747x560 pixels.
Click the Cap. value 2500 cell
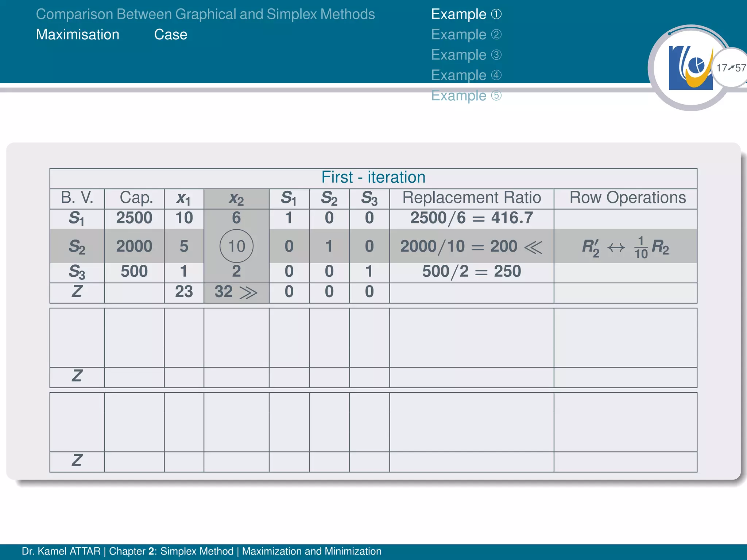tap(134, 218)
